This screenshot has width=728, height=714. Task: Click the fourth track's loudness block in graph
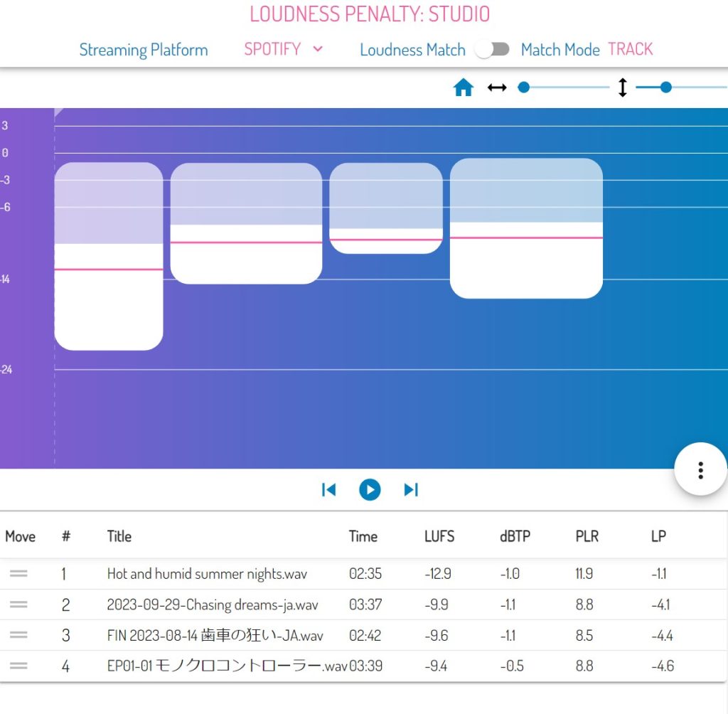526,228
